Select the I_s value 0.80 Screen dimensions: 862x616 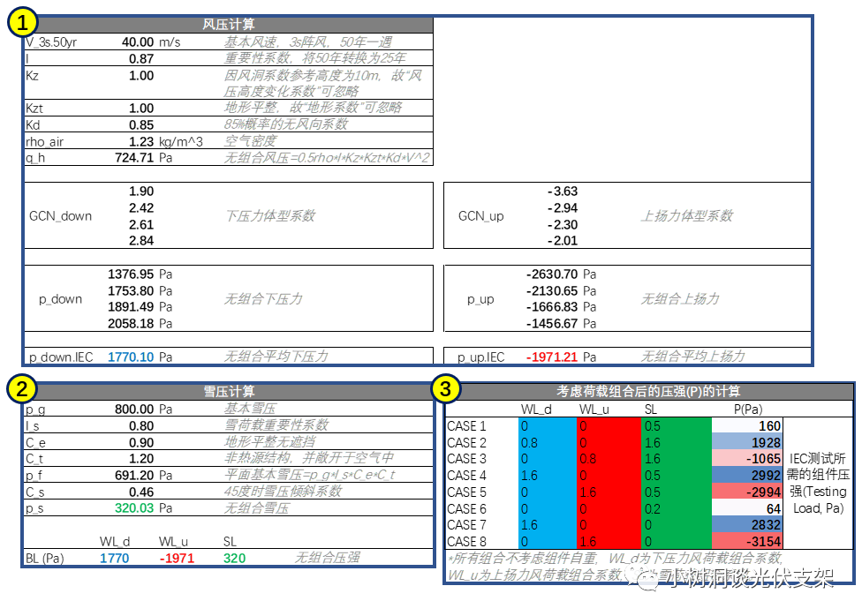[141, 426]
